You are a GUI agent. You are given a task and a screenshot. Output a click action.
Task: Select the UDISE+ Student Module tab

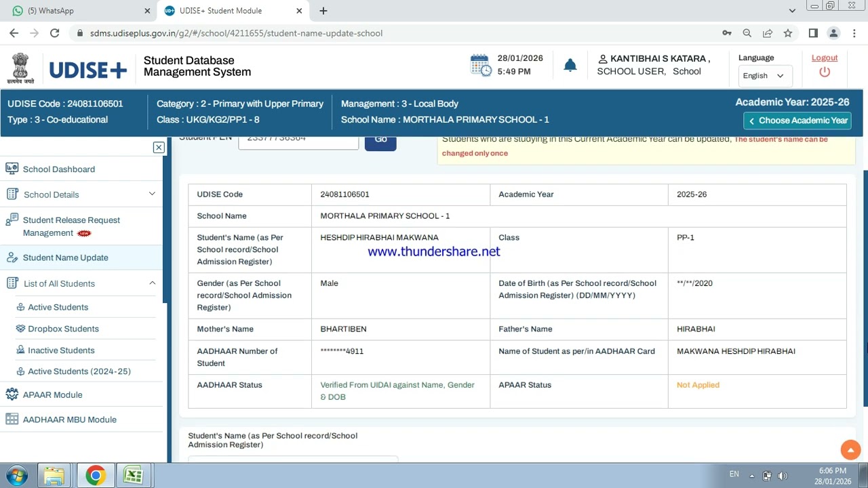tap(234, 11)
